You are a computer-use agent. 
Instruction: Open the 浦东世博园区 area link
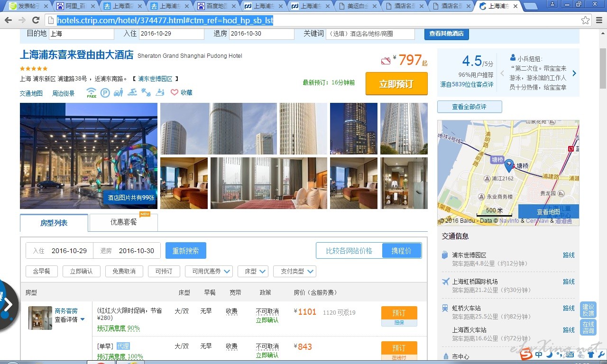coord(156,79)
